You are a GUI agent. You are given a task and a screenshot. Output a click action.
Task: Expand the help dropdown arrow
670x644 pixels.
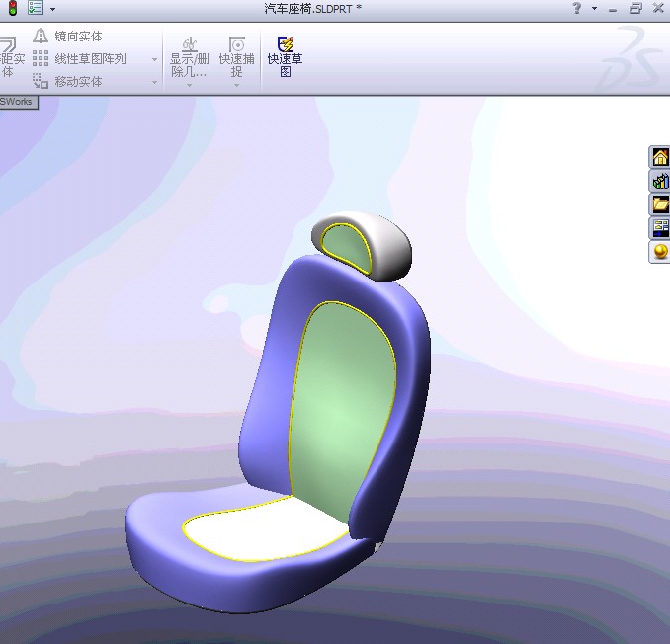[594, 8]
